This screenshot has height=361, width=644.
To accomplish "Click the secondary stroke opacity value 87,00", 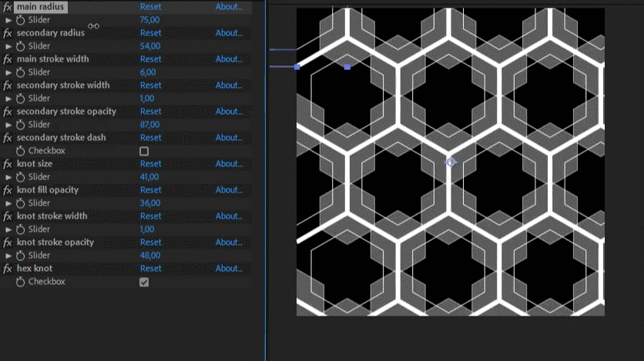I will (149, 125).
